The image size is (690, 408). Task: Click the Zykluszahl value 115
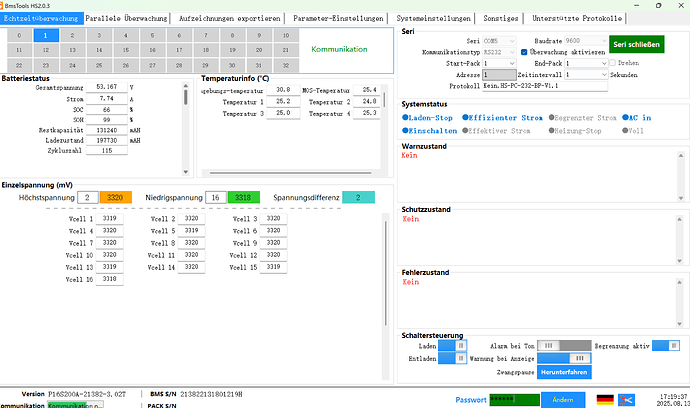point(106,151)
